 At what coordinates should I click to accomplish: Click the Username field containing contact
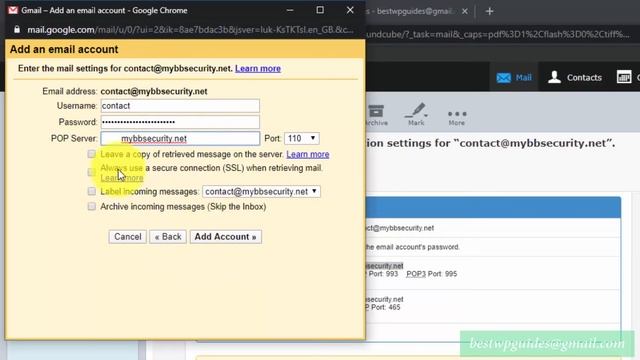180,106
